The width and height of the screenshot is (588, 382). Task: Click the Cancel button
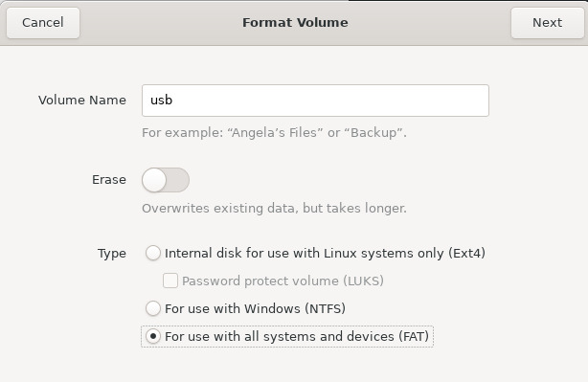pyautogui.click(x=43, y=22)
